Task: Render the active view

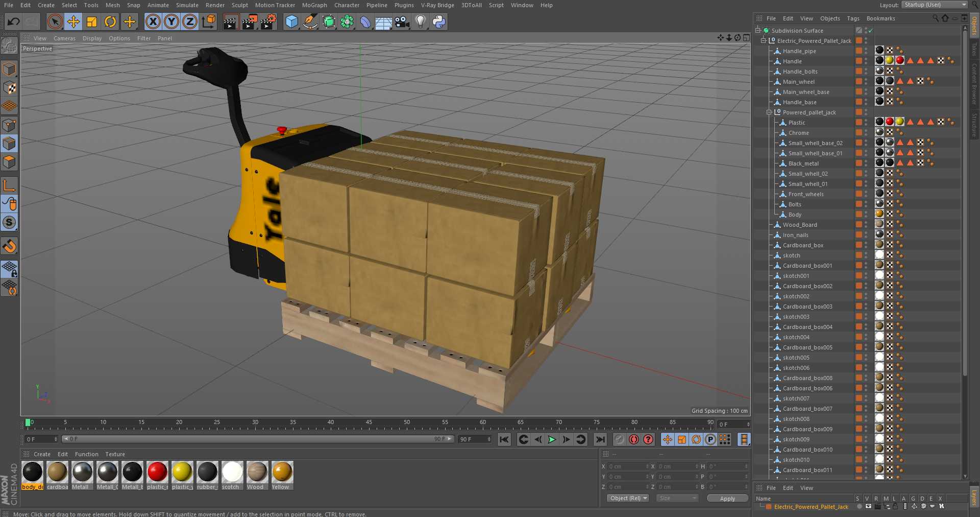Action: 230,21
